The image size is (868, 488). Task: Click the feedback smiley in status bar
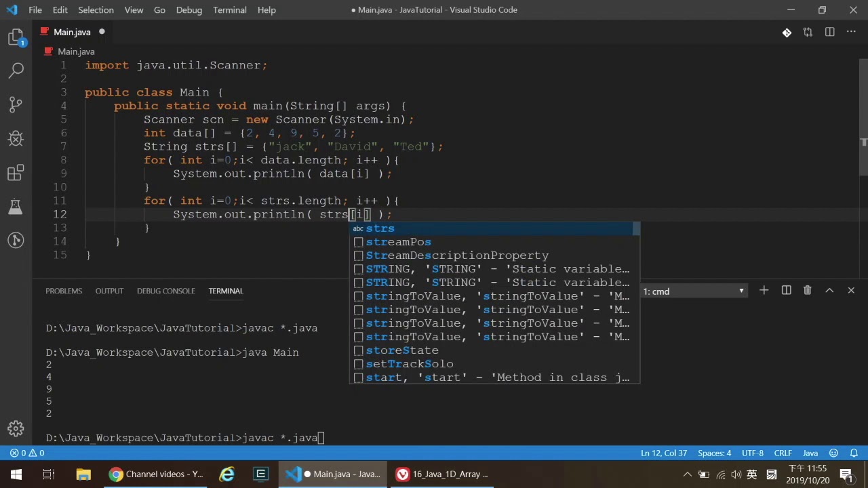click(x=834, y=453)
